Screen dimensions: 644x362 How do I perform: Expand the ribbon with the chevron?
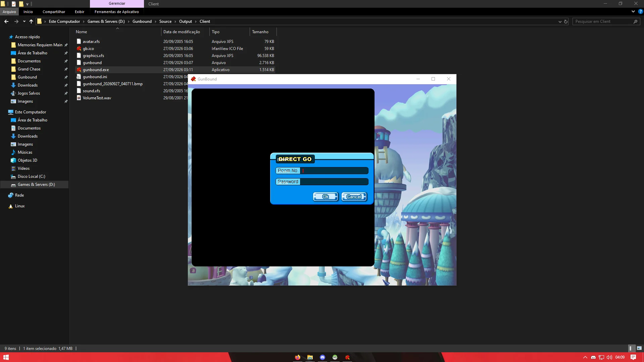(x=633, y=11)
